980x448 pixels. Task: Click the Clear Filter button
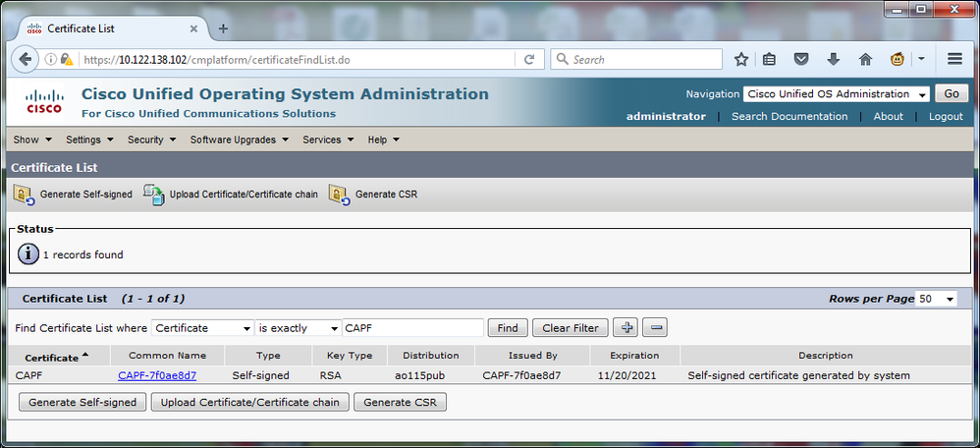(x=571, y=328)
